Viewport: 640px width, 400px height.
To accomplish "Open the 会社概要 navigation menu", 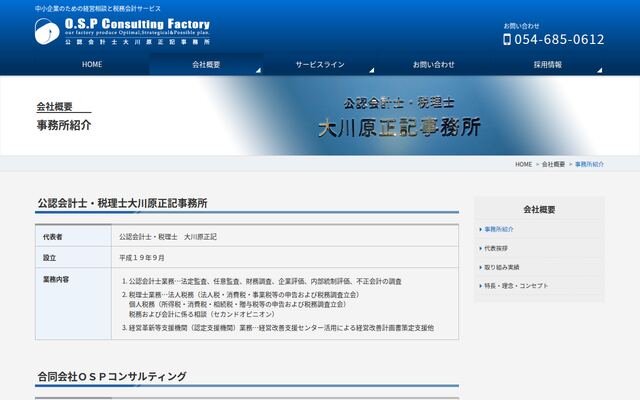I will (x=206, y=64).
